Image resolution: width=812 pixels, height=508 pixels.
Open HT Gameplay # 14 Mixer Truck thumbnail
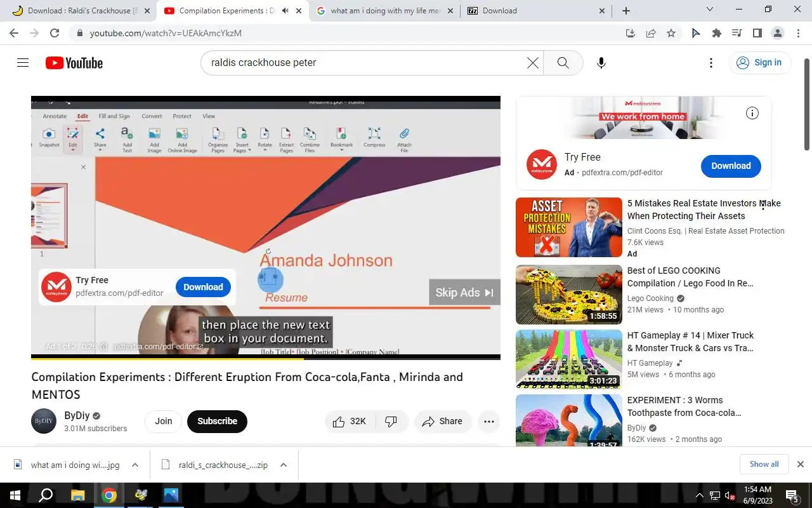point(569,359)
